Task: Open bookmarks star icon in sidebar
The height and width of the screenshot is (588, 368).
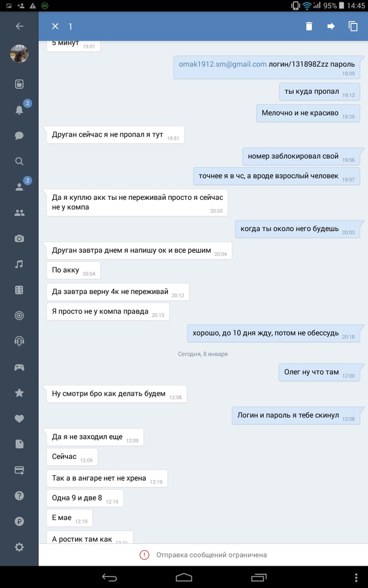Action: click(x=19, y=393)
